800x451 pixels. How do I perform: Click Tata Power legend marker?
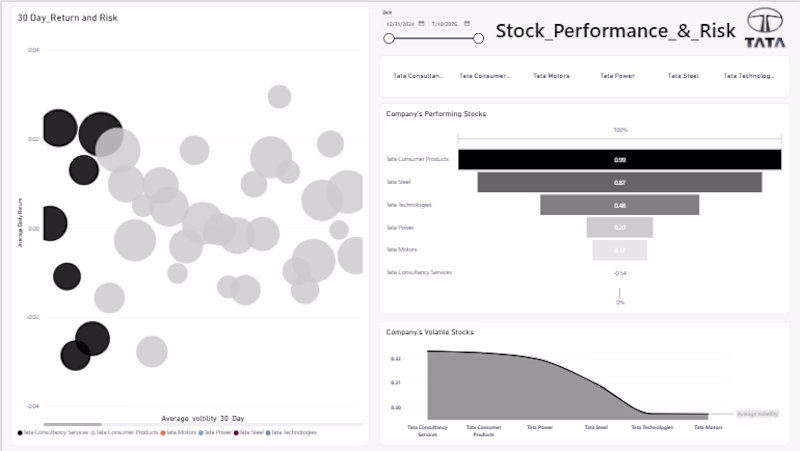pos(201,433)
